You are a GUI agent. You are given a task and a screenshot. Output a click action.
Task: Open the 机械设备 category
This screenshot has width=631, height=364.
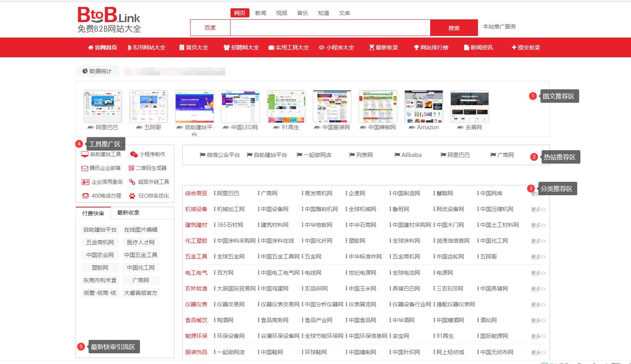click(196, 209)
